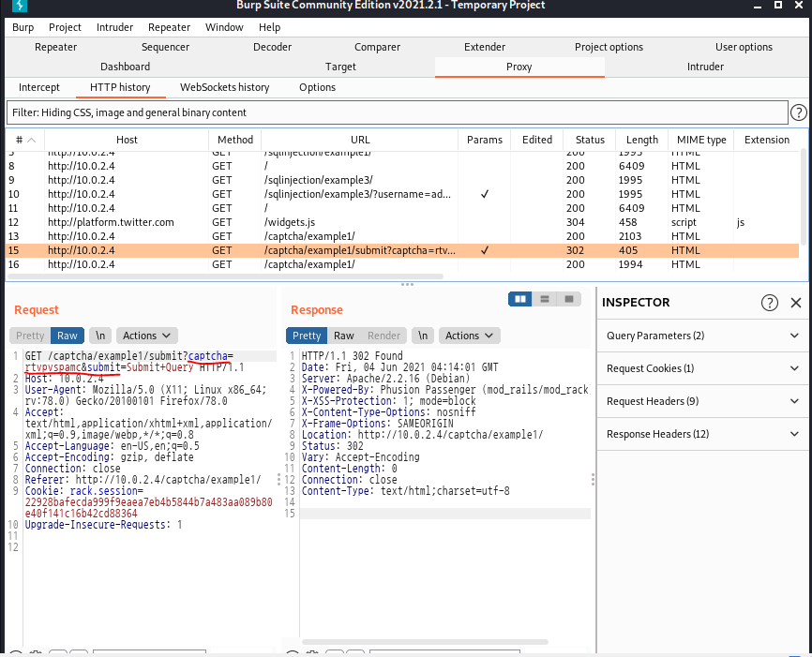Click the three-dot divider handle below history table
This screenshot has height=657, width=812.
click(407, 284)
